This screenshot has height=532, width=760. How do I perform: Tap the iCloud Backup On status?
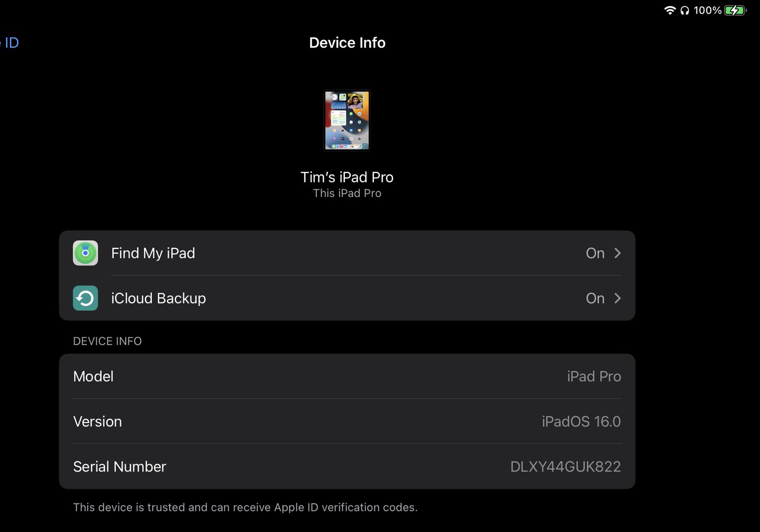coord(595,298)
